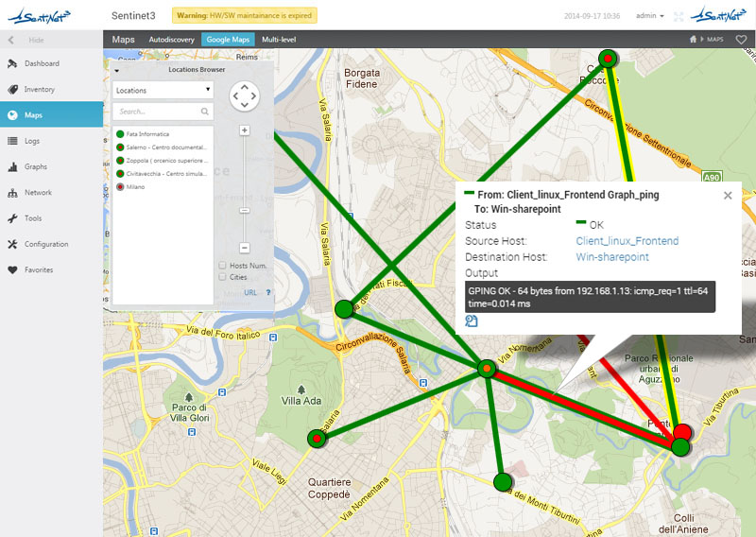Zoom out with the minus button
756x537 pixels.
pyautogui.click(x=245, y=248)
